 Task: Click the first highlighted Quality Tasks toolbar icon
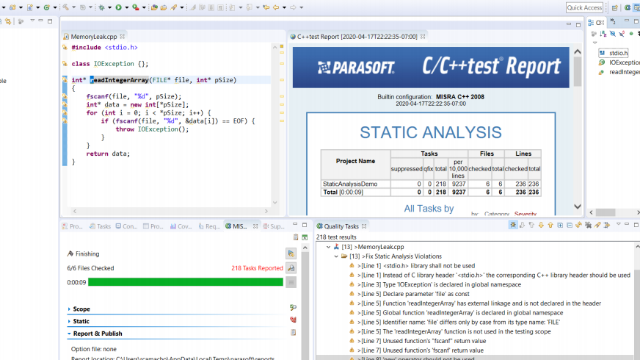pos(513,225)
